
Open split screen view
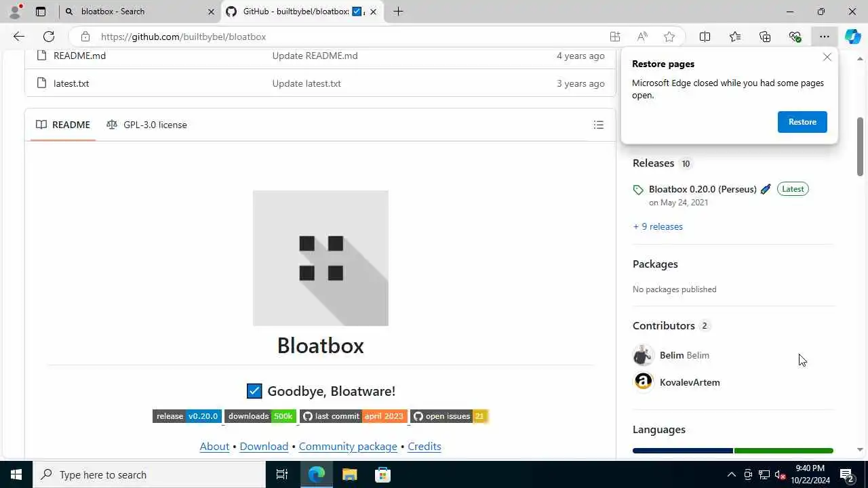(x=705, y=37)
